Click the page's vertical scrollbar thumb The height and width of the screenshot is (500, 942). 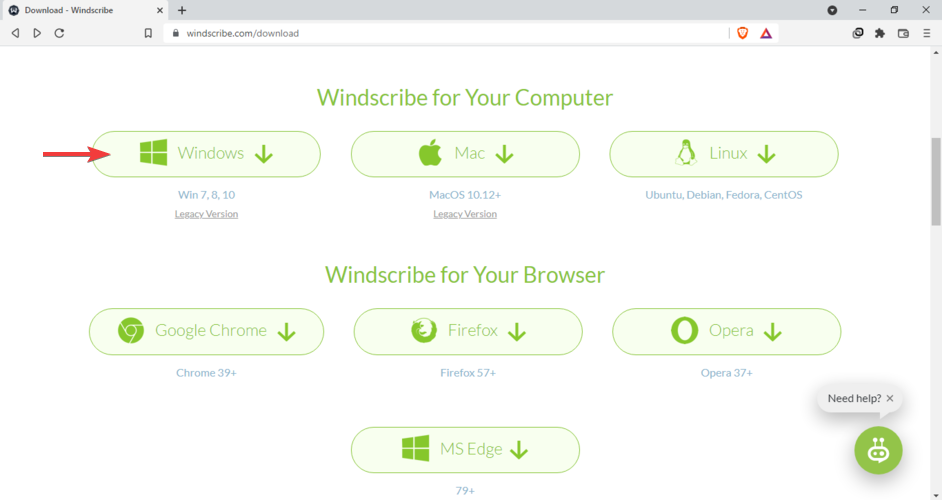coord(936,181)
